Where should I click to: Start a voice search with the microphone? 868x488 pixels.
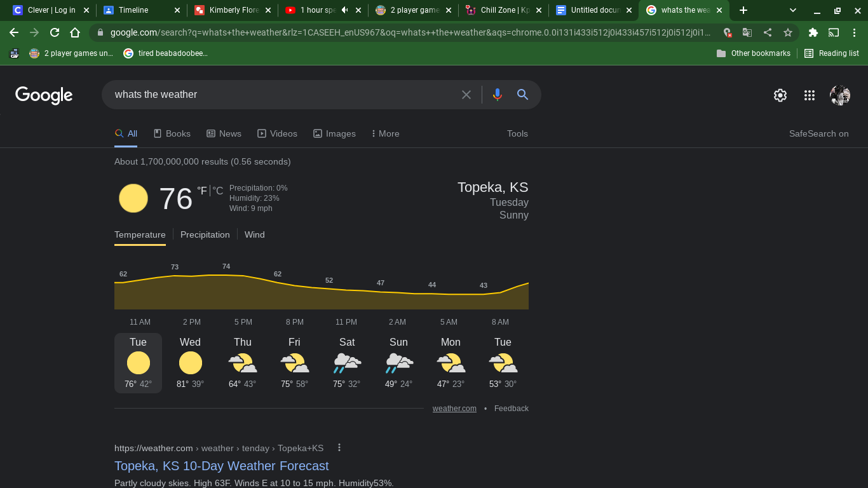[497, 95]
